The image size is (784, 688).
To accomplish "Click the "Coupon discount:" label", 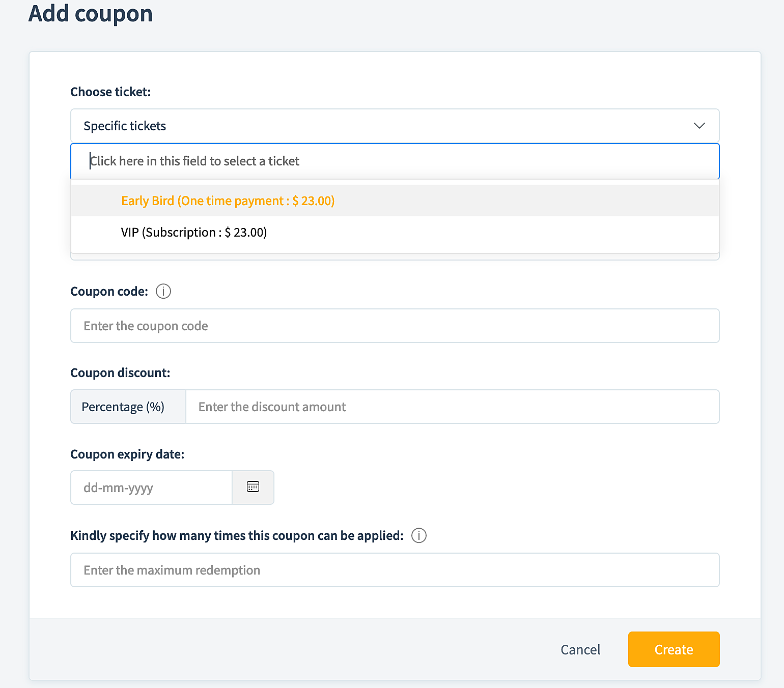I will pos(120,373).
